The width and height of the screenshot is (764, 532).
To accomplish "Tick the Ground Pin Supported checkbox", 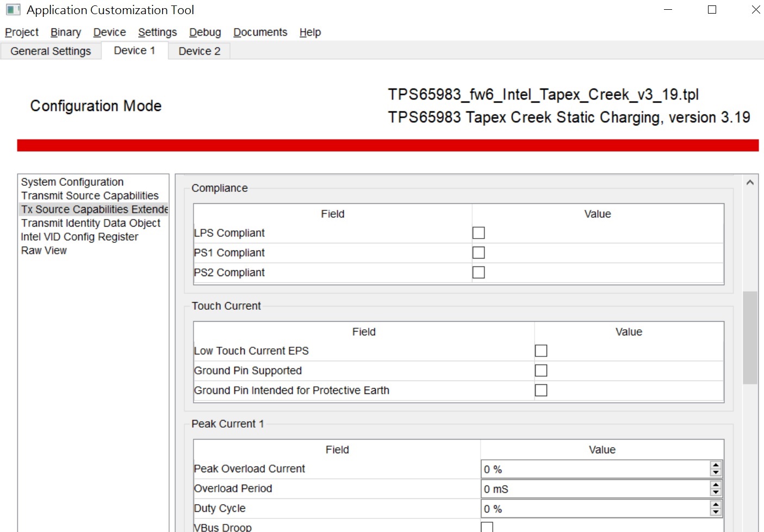I will click(541, 371).
